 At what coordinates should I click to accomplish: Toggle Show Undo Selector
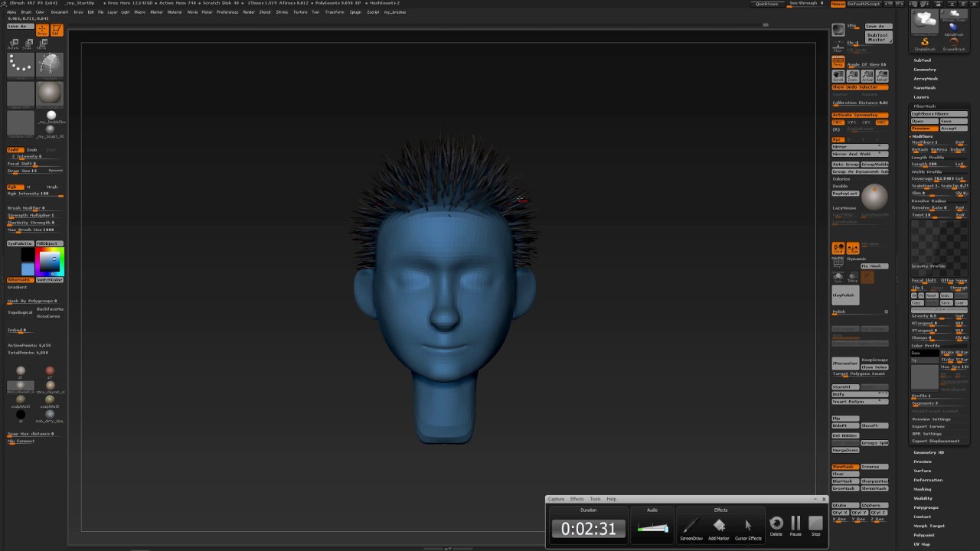860,87
